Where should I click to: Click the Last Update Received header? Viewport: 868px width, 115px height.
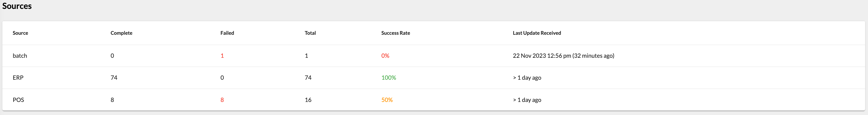536,33
